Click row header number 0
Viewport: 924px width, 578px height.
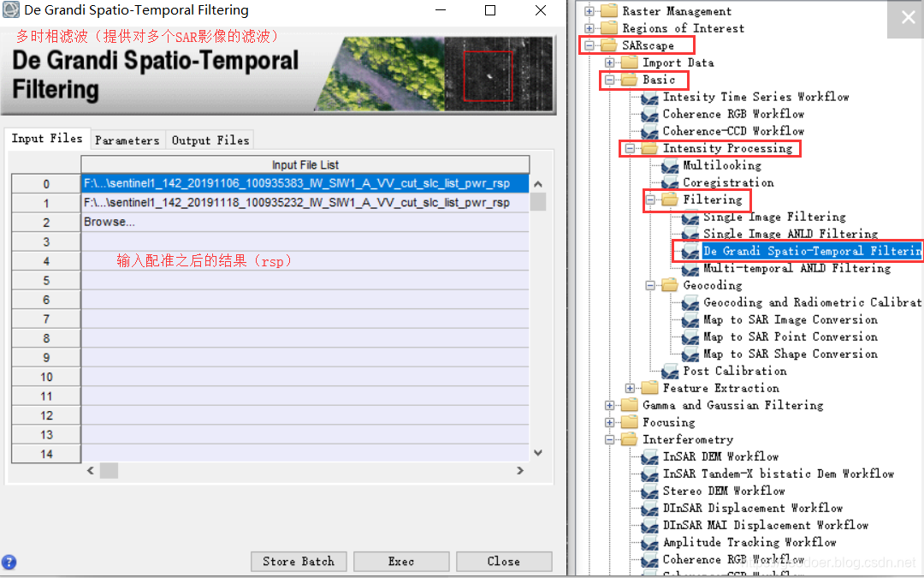pos(46,184)
